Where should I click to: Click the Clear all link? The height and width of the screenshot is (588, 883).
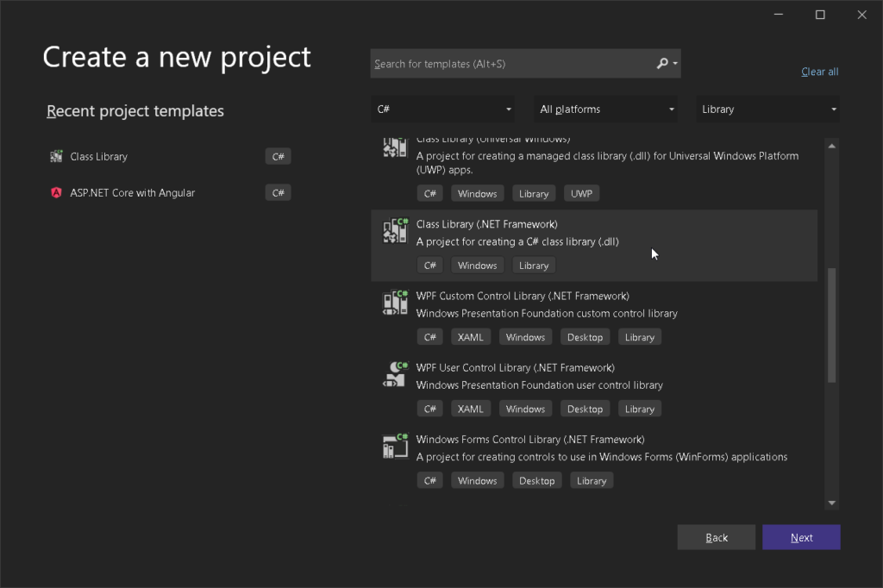pos(819,72)
